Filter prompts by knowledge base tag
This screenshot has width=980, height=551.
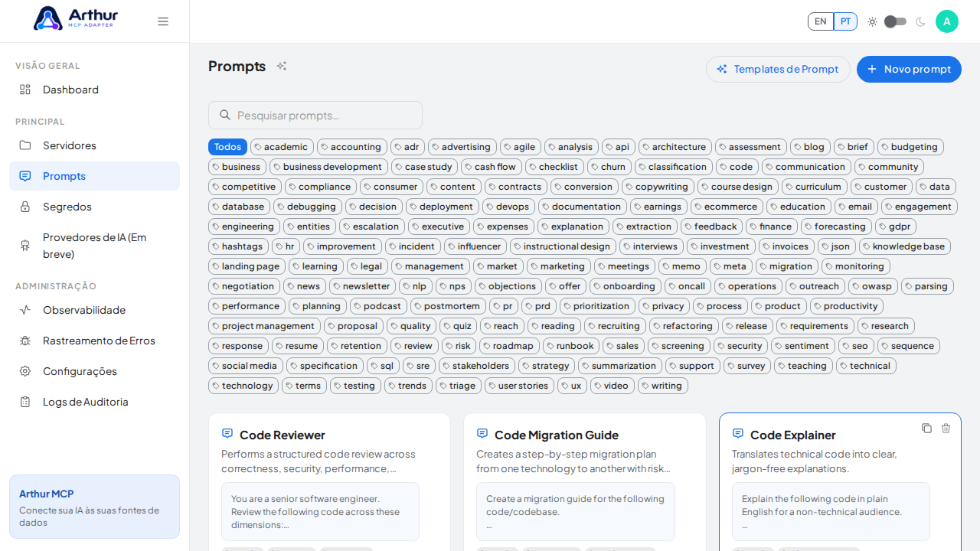(x=905, y=246)
